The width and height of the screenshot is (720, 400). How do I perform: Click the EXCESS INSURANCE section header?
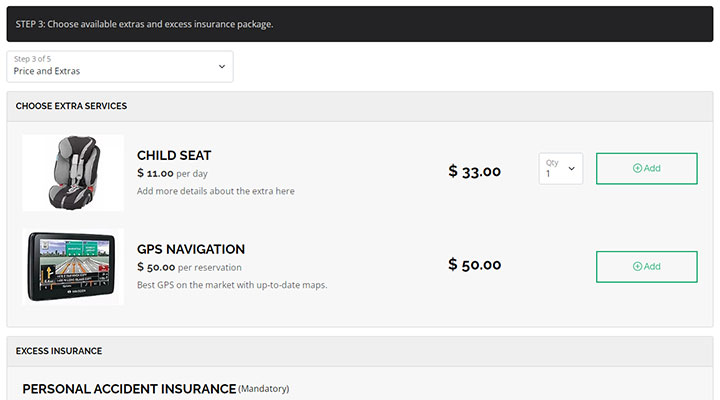tap(59, 351)
